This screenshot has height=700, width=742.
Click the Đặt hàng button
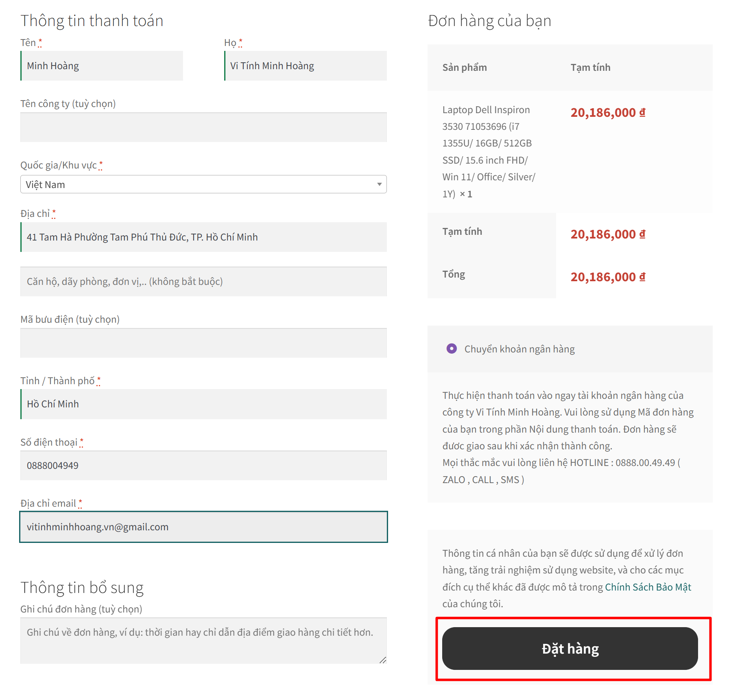click(570, 648)
